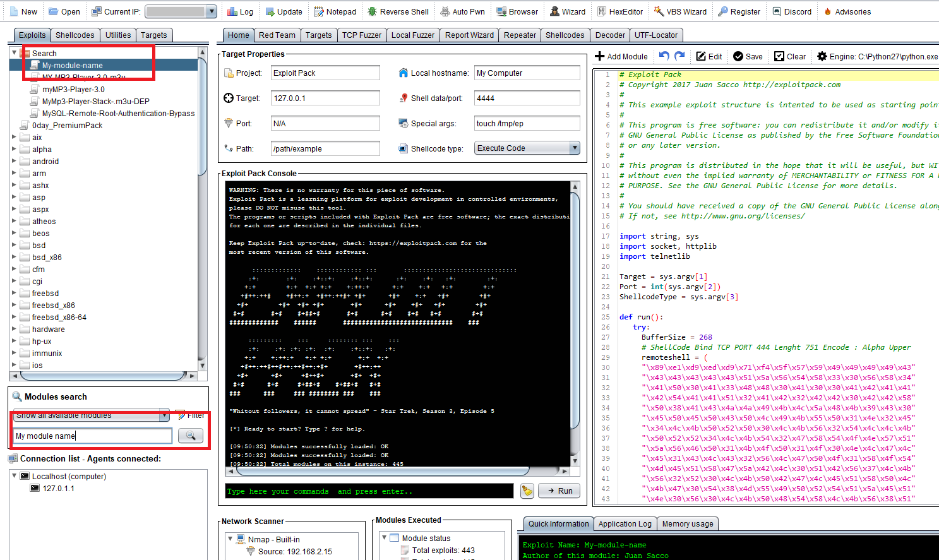939x560 pixels.
Task: Open the TCP Fuzzer tab
Action: (x=362, y=35)
